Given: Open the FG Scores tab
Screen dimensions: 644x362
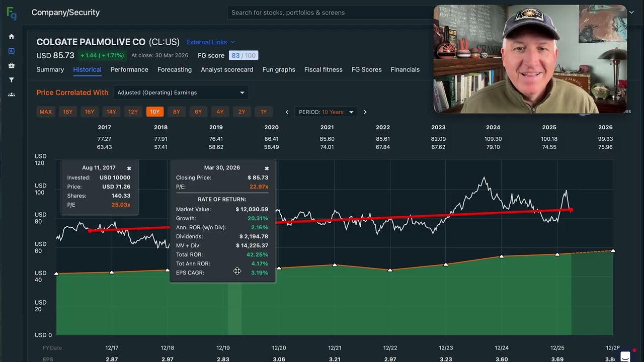Looking at the screenshot, I should point(366,70).
